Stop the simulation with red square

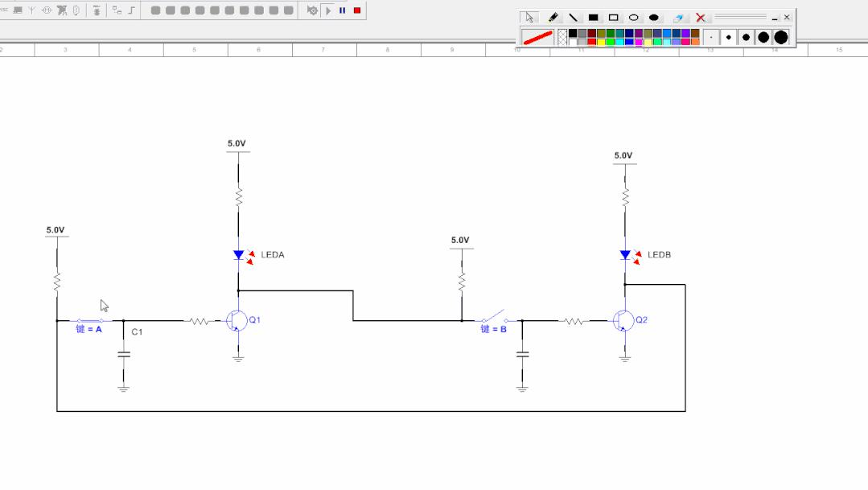pos(357,10)
